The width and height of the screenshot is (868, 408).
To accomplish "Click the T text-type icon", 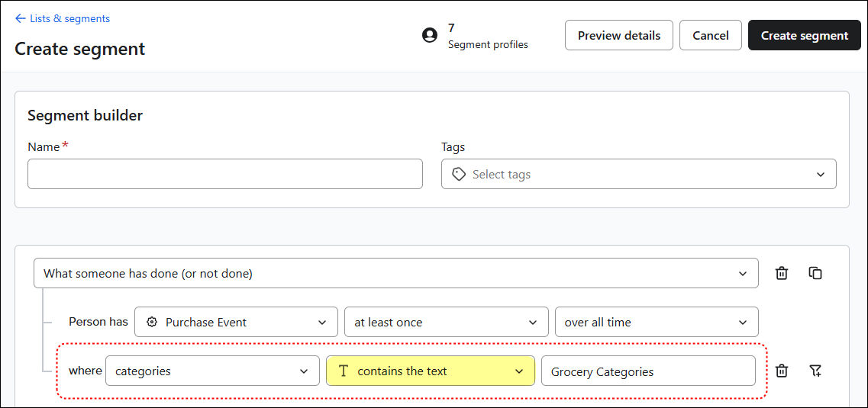I will (x=344, y=371).
